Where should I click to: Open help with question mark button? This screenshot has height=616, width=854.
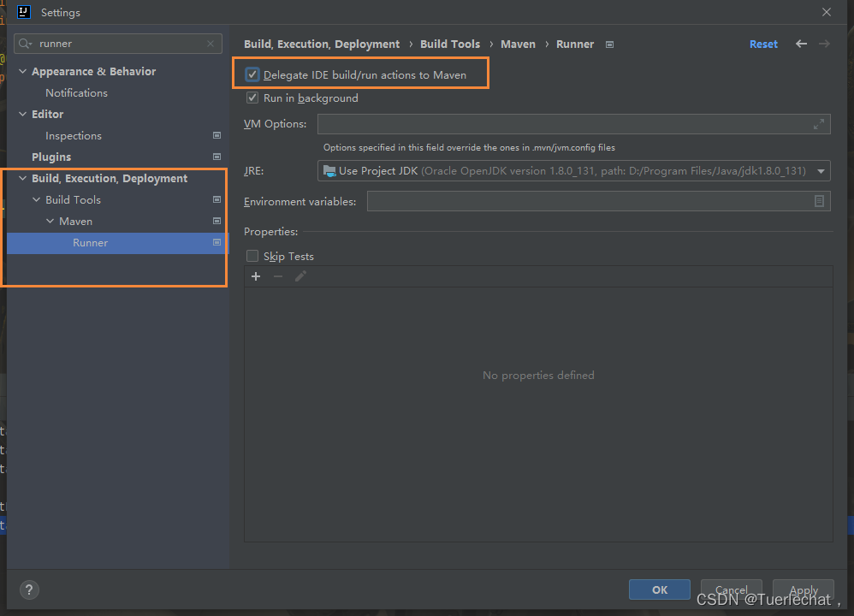(x=29, y=589)
